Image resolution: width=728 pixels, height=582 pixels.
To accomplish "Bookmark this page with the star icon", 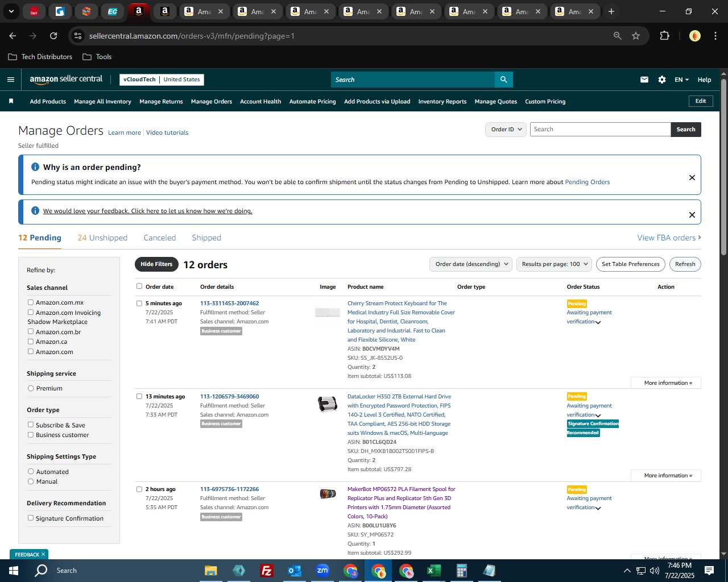I will pos(636,36).
